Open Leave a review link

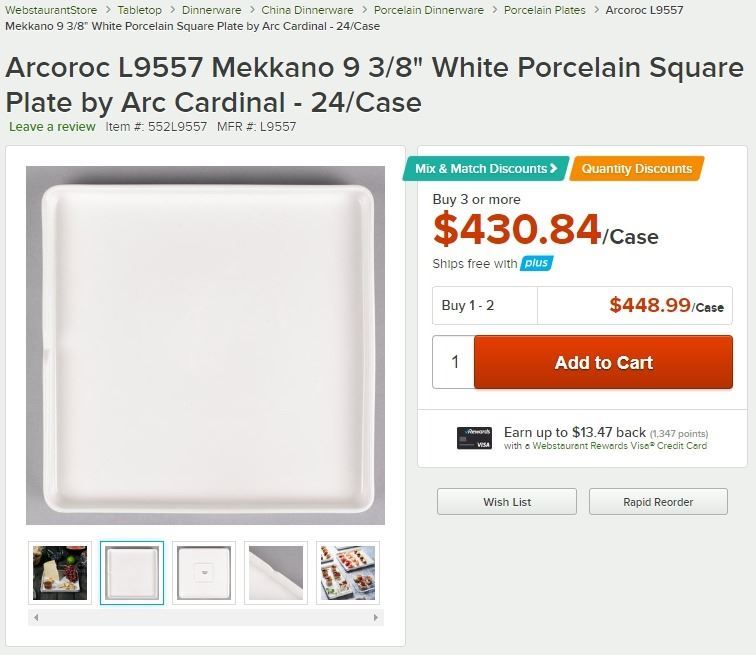tap(52, 127)
